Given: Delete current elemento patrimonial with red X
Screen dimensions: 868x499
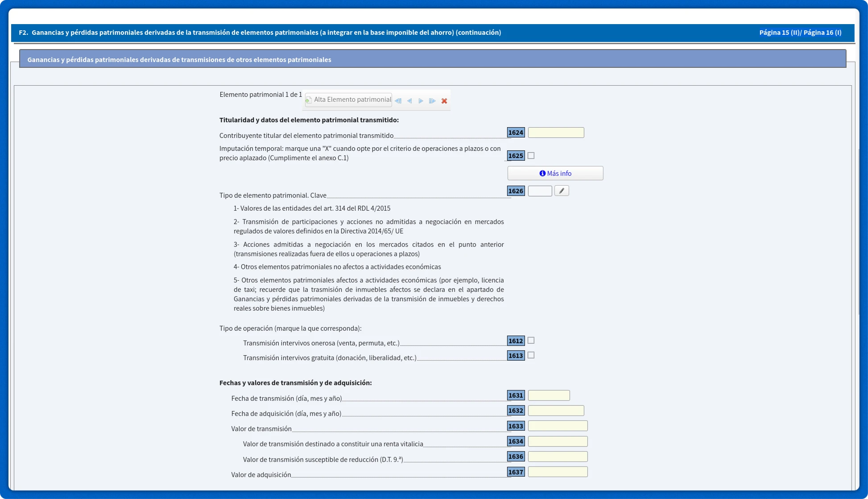Looking at the screenshot, I should [444, 101].
